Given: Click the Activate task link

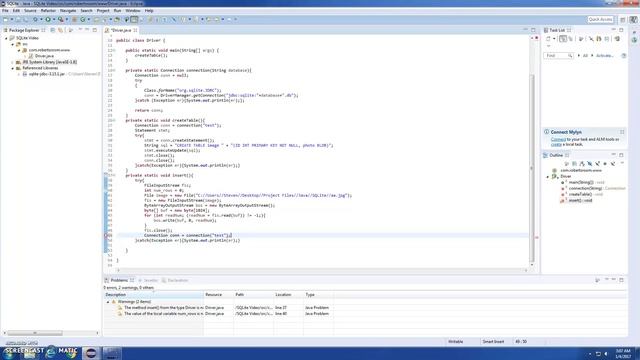Looking at the screenshot, I should (604, 56).
